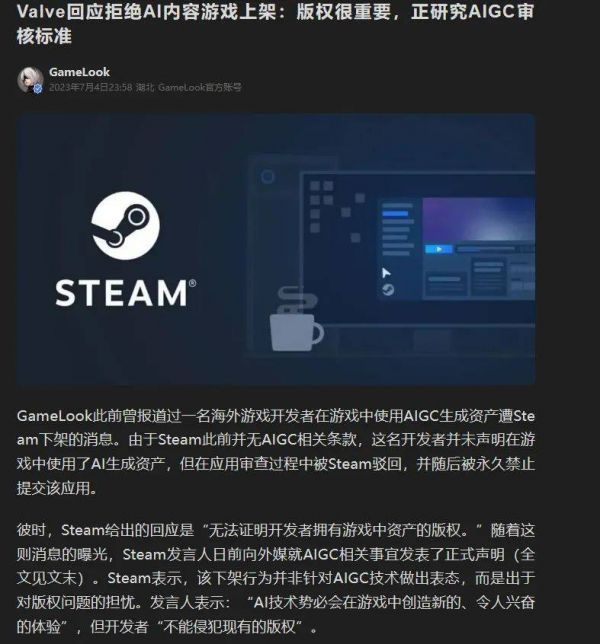This screenshot has width=600, height=644.
Task: Click the 湖北 location label
Action: pyautogui.click(x=145, y=87)
